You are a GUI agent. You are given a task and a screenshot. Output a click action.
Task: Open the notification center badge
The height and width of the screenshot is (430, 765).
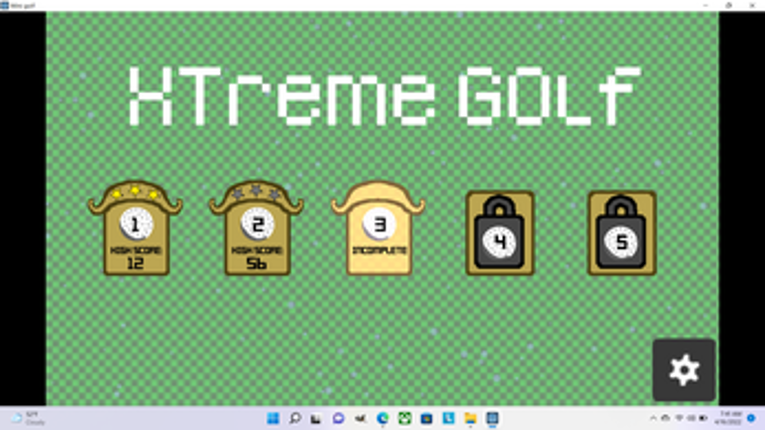(751, 418)
